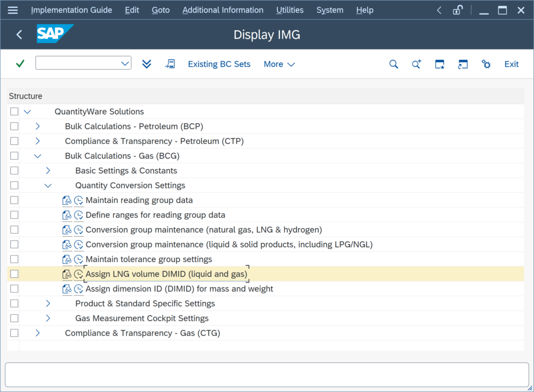Open documentation icon for Maintain reading group data
534x392 pixels.
pos(67,200)
